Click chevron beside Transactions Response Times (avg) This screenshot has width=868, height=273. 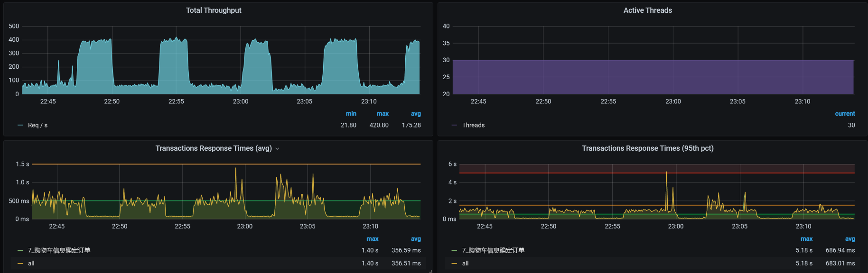point(278,149)
